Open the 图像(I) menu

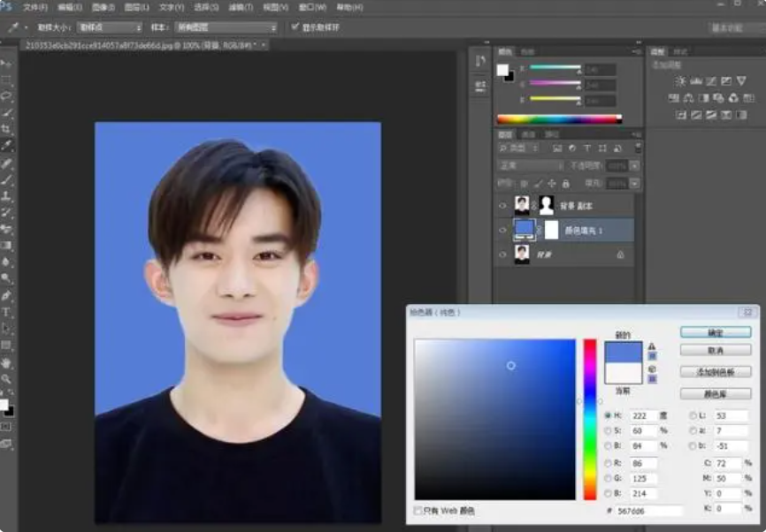pos(103,7)
